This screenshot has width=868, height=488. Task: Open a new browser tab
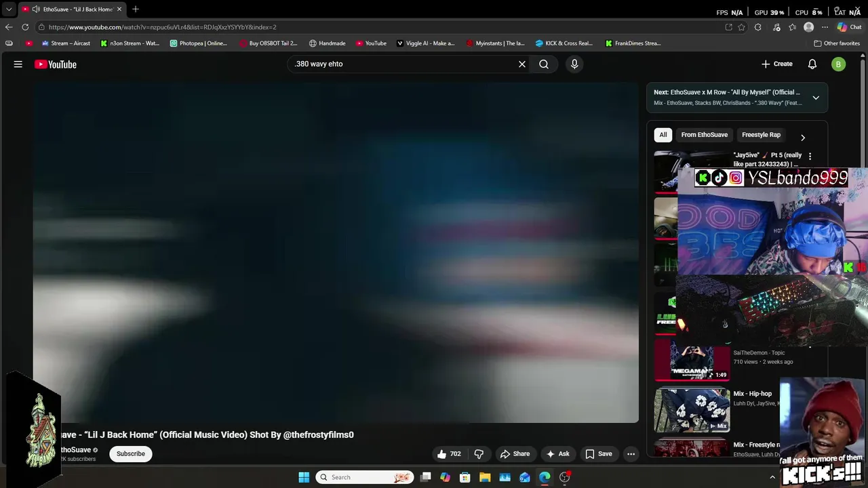(x=136, y=9)
